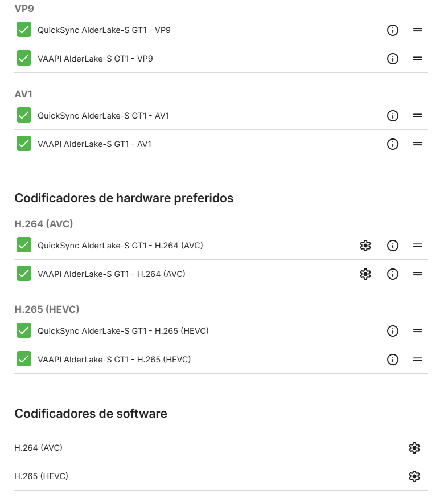Show info for QuickSync H.265 (HEVC) encoder
The width and height of the screenshot is (448, 498).
pos(392,331)
